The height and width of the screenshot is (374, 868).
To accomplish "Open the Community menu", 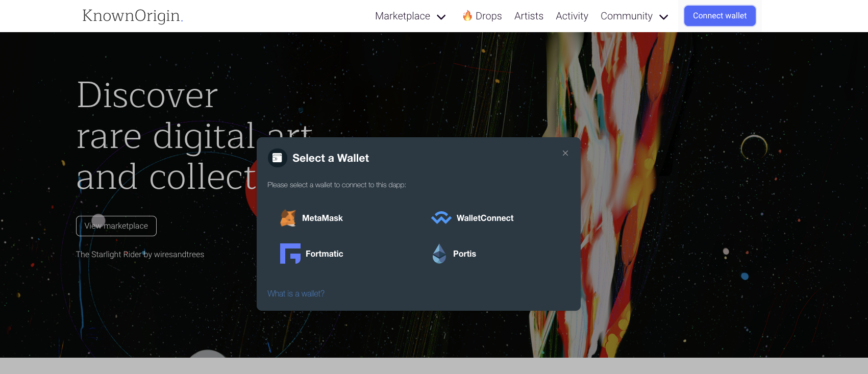I will point(627,16).
